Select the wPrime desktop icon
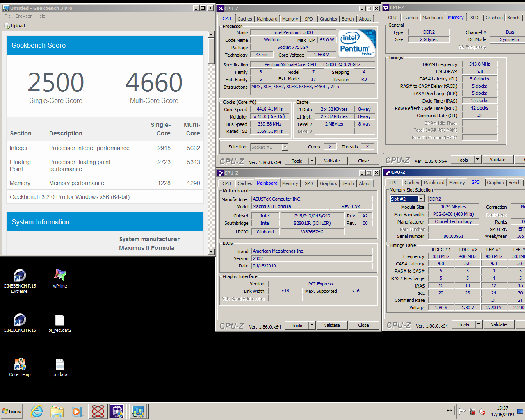The image size is (525, 420). pyautogui.click(x=60, y=278)
